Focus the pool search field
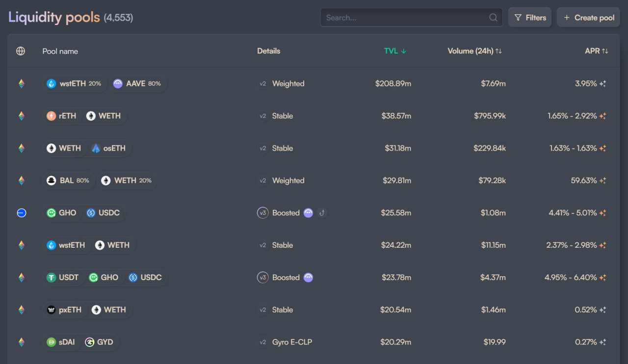Screen dimensions: 628x364 [x=405, y=18]
